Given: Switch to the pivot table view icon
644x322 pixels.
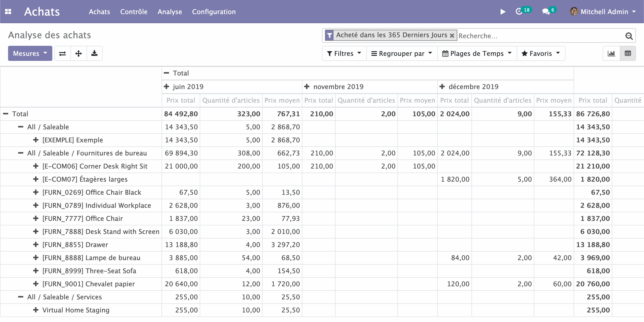Looking at the screenshot, I should (628, 53).
